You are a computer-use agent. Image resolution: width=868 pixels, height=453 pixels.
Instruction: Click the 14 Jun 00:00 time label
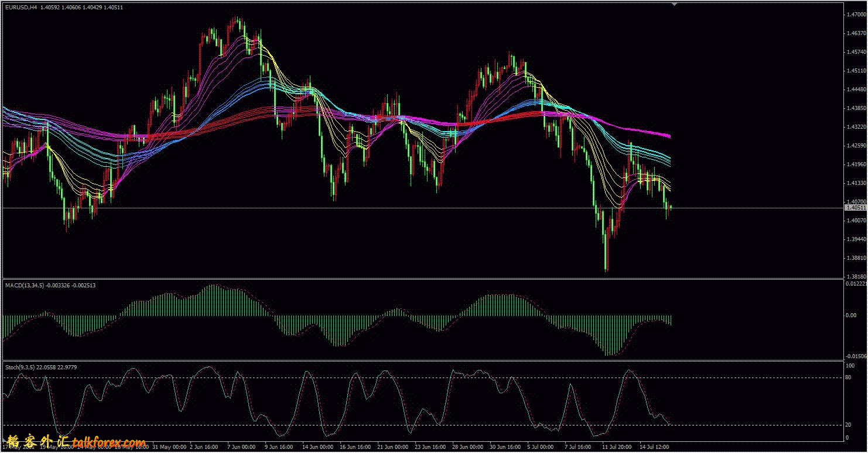(317, 447)
